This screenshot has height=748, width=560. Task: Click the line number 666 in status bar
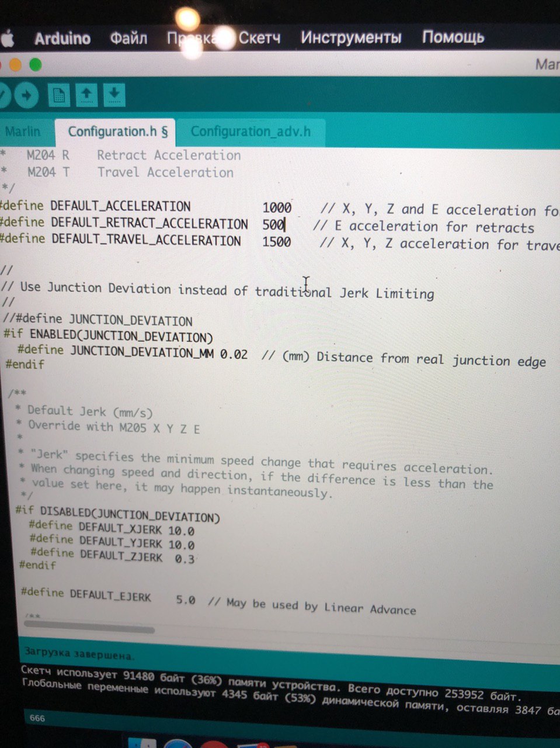click(x=37, y=718)
